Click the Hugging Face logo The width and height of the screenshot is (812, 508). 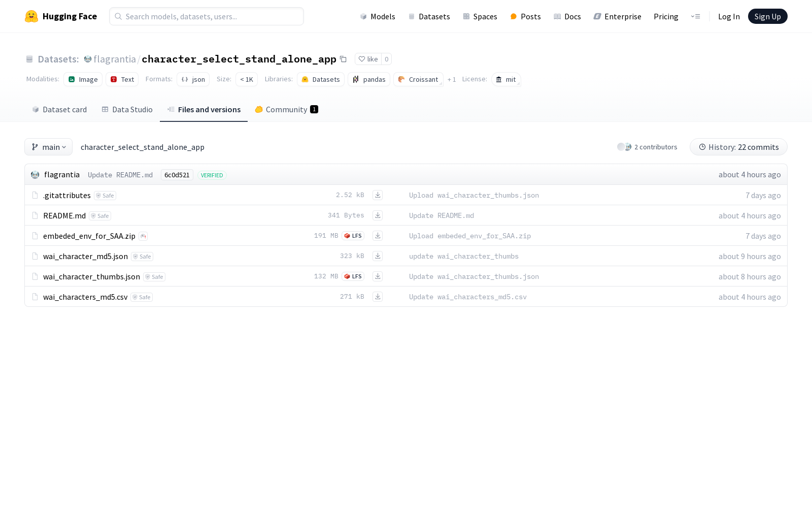point(31,16)
